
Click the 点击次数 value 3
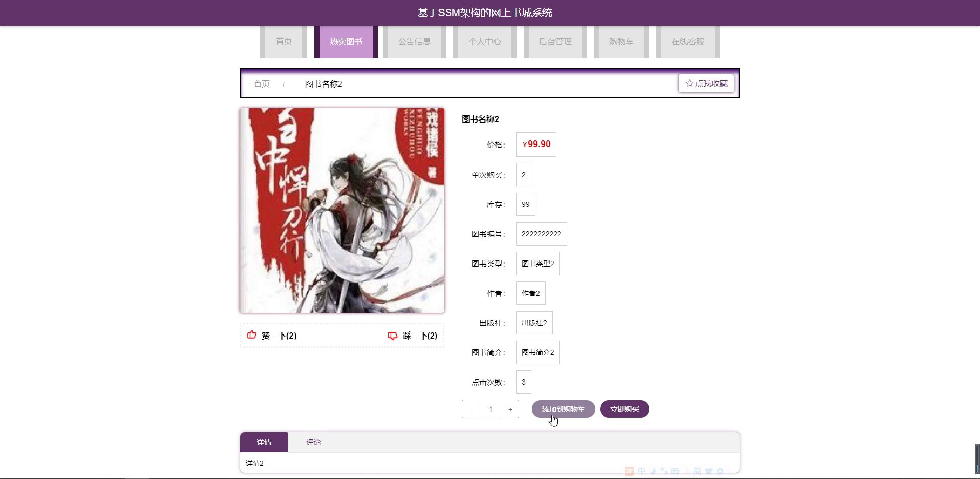click(x=524, y=382)
